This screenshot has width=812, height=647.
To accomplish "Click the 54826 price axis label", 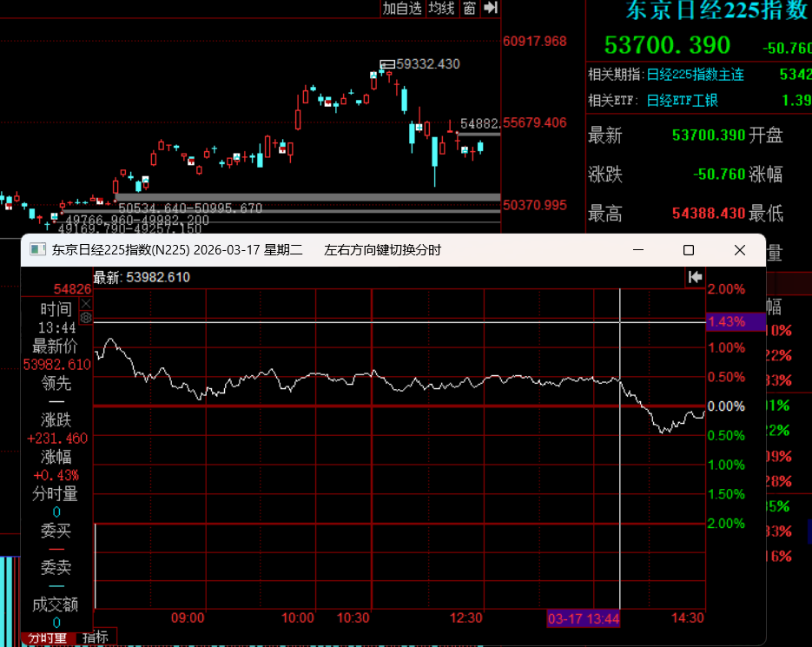I will [x=72, y=289].
